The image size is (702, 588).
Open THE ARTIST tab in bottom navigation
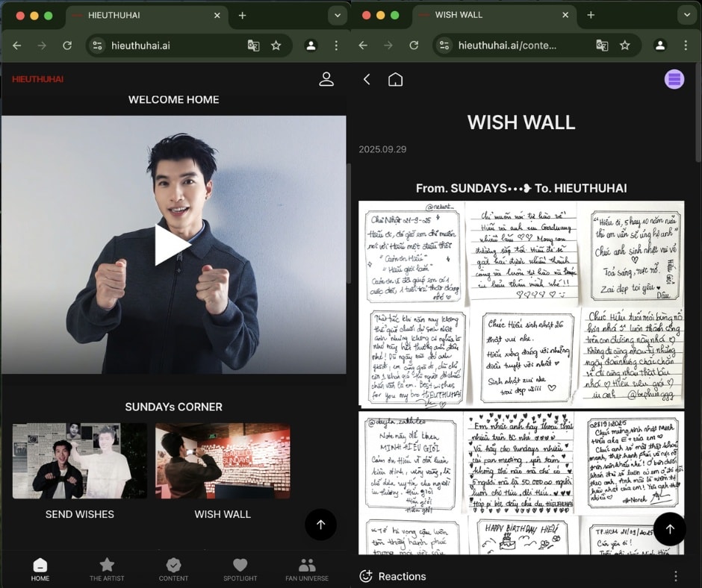point(107,569)
